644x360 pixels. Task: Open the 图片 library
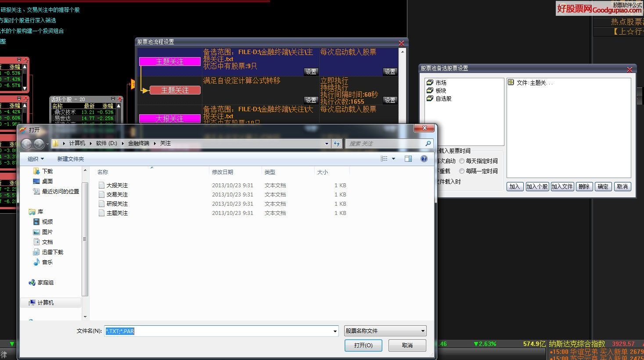tap(43, 232)
